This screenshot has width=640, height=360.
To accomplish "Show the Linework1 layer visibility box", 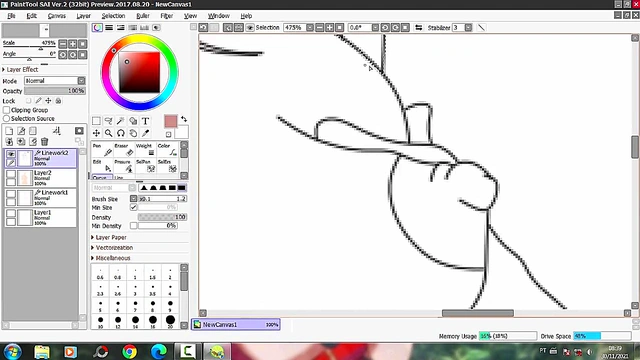I will click(11, 193).
